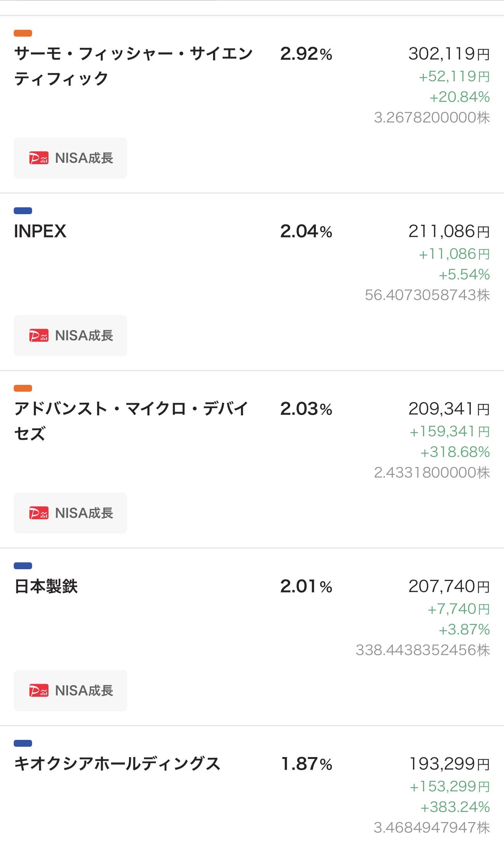Screen dimensions: 504x846
Task: Click blue color tag above 日本製鉄
Action: pos(23,566)
